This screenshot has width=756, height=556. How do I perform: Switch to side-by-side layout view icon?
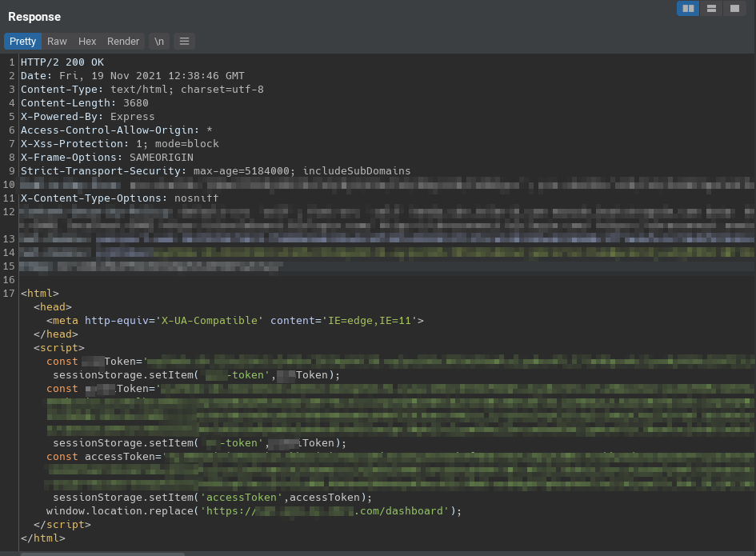[688, 9]
